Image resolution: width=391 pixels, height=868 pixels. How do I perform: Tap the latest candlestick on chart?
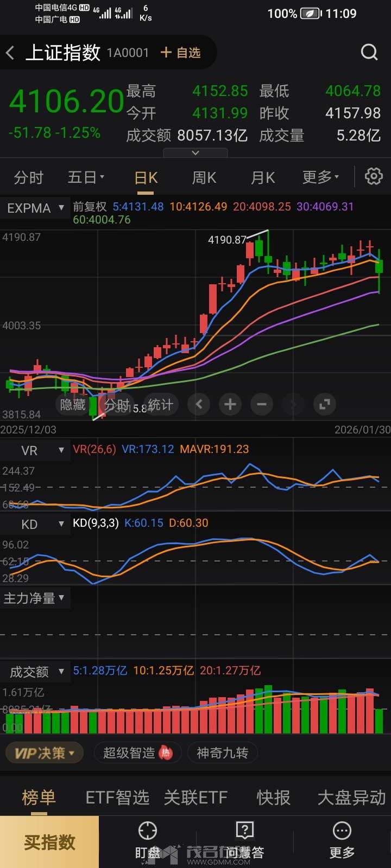point(379,269)
